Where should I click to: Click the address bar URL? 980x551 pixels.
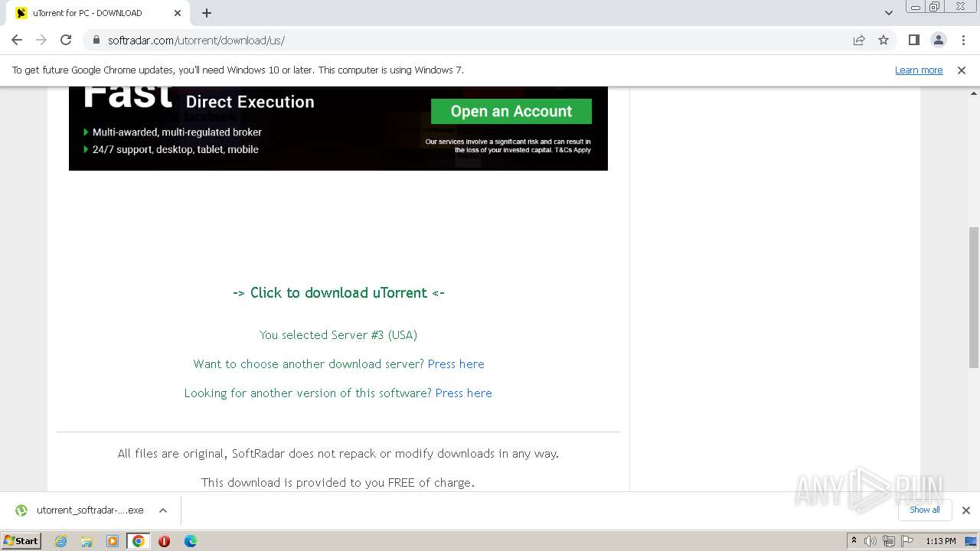196,41
